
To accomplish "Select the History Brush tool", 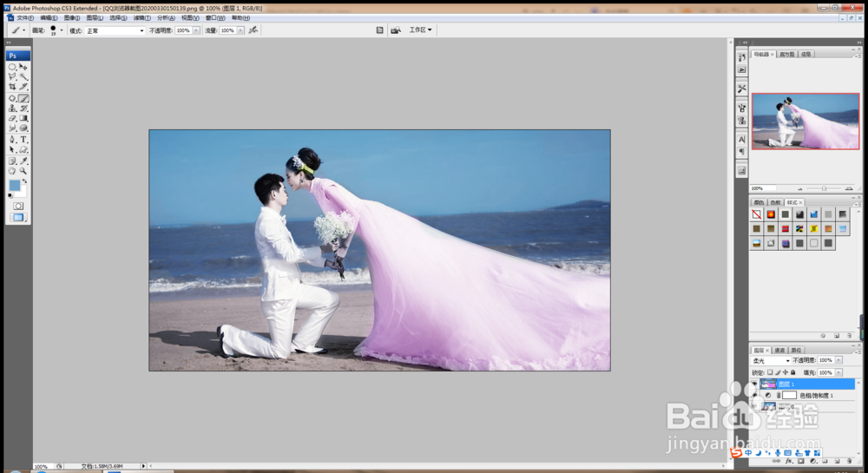I will (x=23, y=108).
